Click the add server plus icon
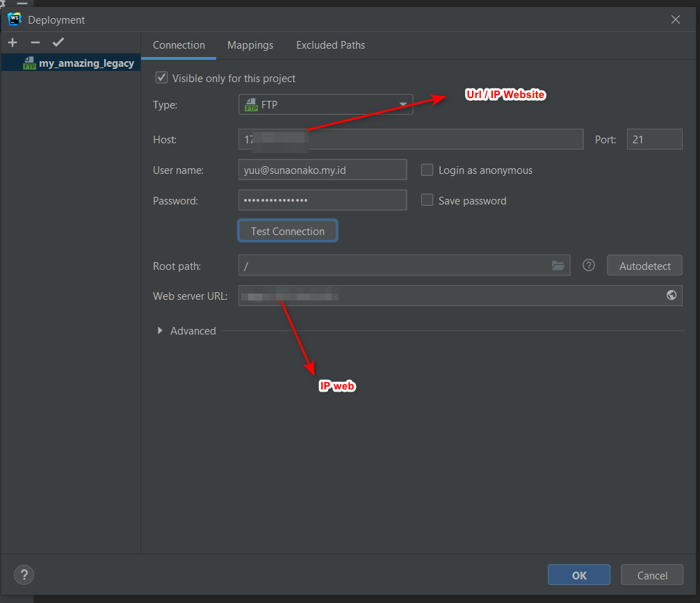 click(13, 42)
